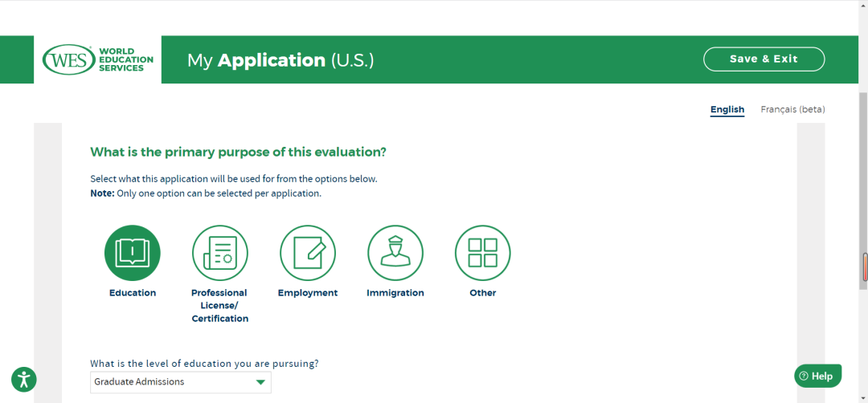Select the Other four-squares icon

tap(483, 253)
